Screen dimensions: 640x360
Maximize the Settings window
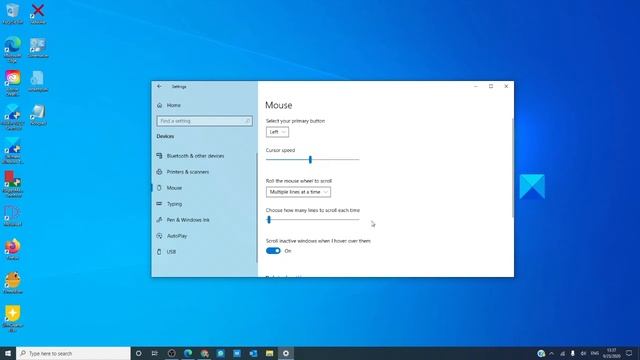(491, 87)
